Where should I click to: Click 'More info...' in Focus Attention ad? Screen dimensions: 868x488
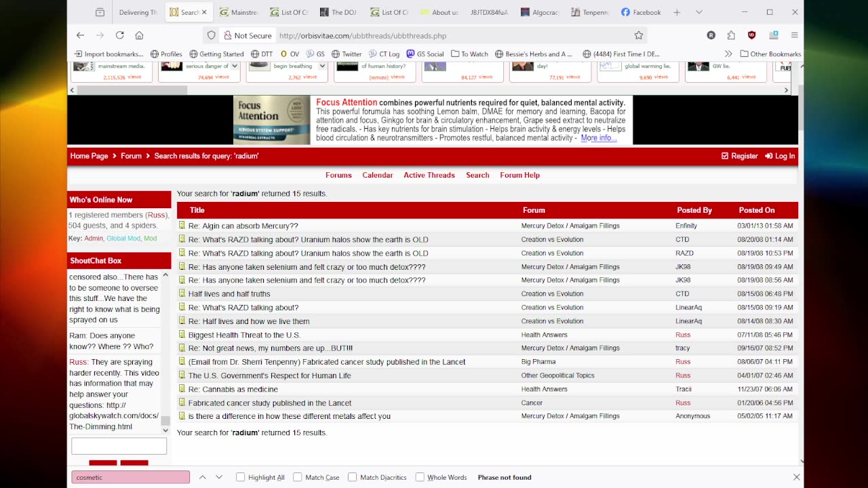click(x=599, y=138)
